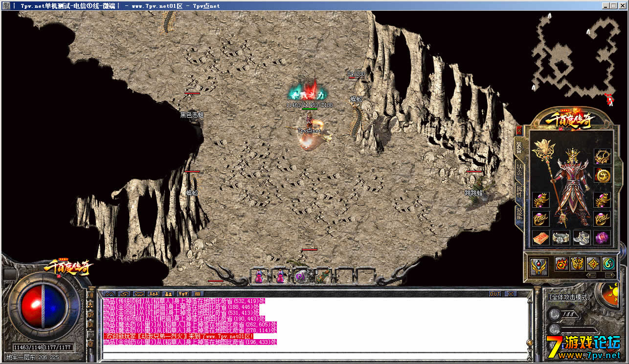
Task: Select the gold cross star icon
Action: [x=593, y=264]
